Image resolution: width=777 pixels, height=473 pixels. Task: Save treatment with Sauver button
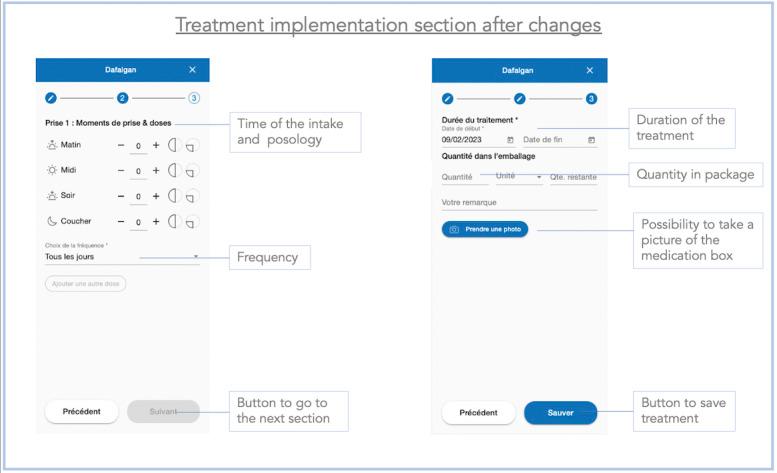click(560, 413)
